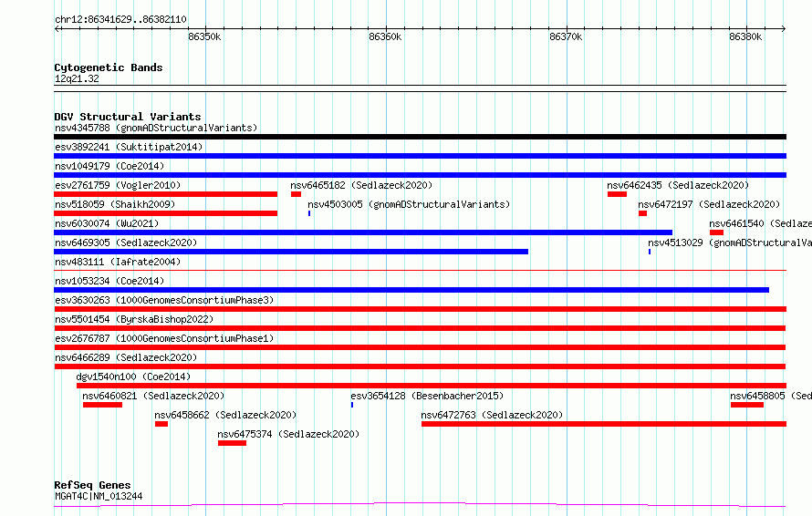The width and height of the screenshot is (812, 516).
Task: Open nsv6475374 (Sedlazeck2020) label
Action: point(288,434)
